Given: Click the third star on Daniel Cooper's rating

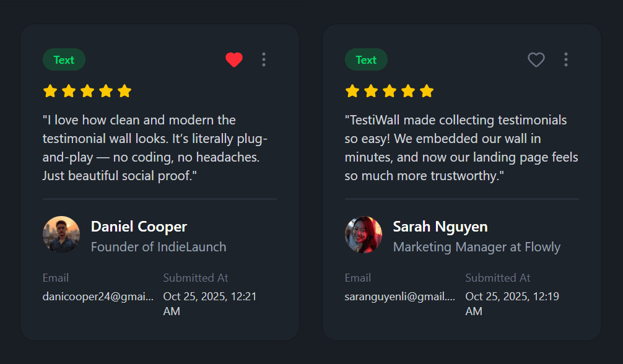Looking at the screenshot, I should coord(87,90).
